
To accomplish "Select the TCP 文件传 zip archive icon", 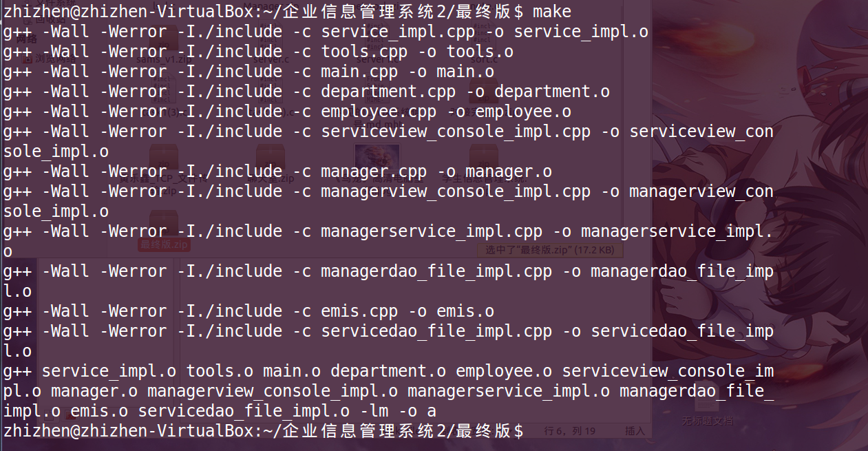I will (162, 165).
